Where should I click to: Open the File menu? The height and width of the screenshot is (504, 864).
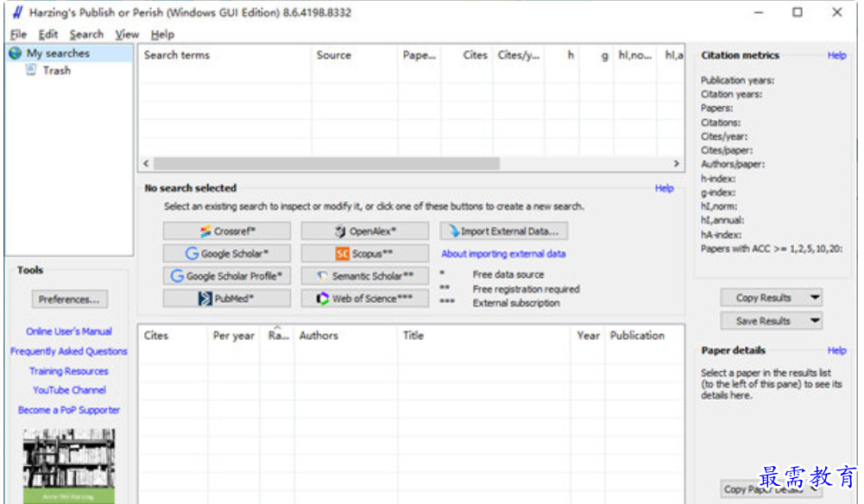[18, 35]
